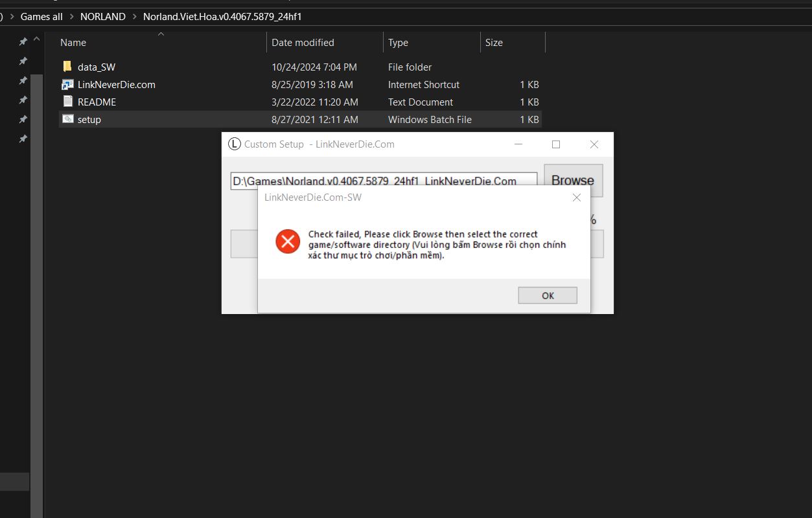Image resolution: width=812 pixels, height=518 pixels.
Task: Click the install path text field
Action: click(x=384, y=181)
